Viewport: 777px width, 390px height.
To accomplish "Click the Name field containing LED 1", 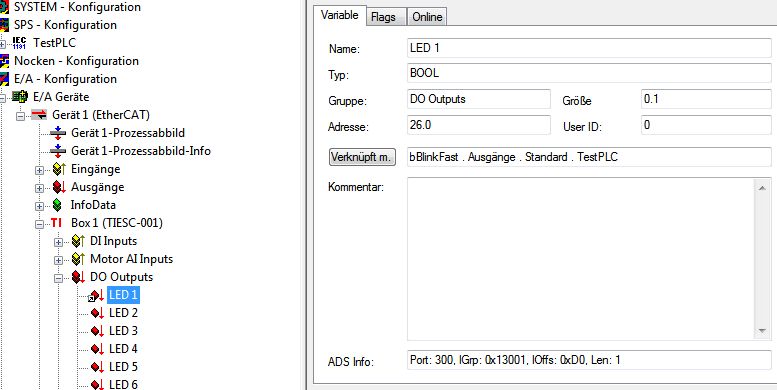I will coord(589,48).
